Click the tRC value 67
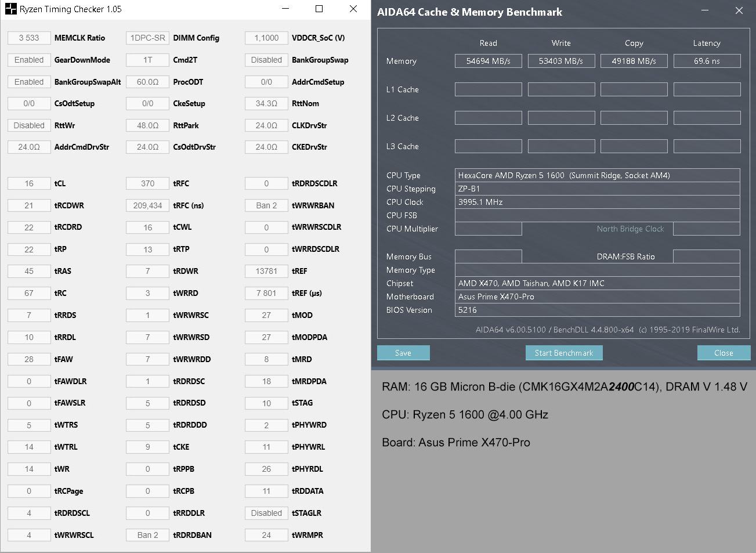This screenshot has height=553, width=756. click(x=29, y=293)
